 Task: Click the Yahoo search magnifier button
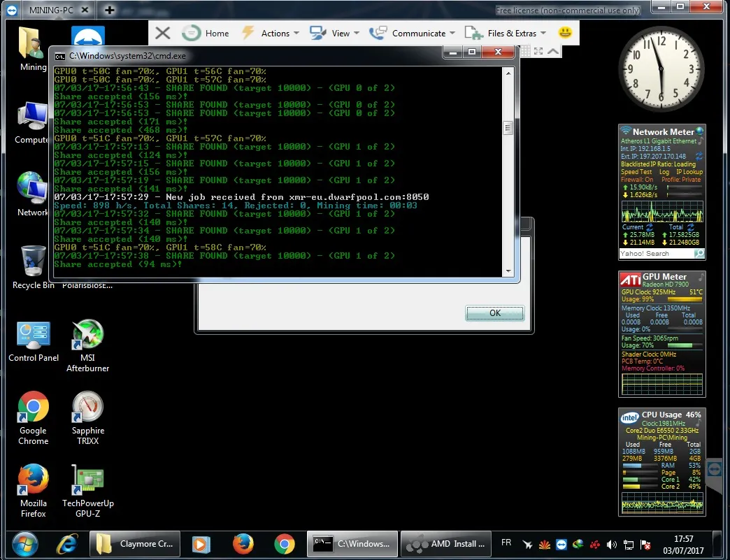[x=699, y=254]
